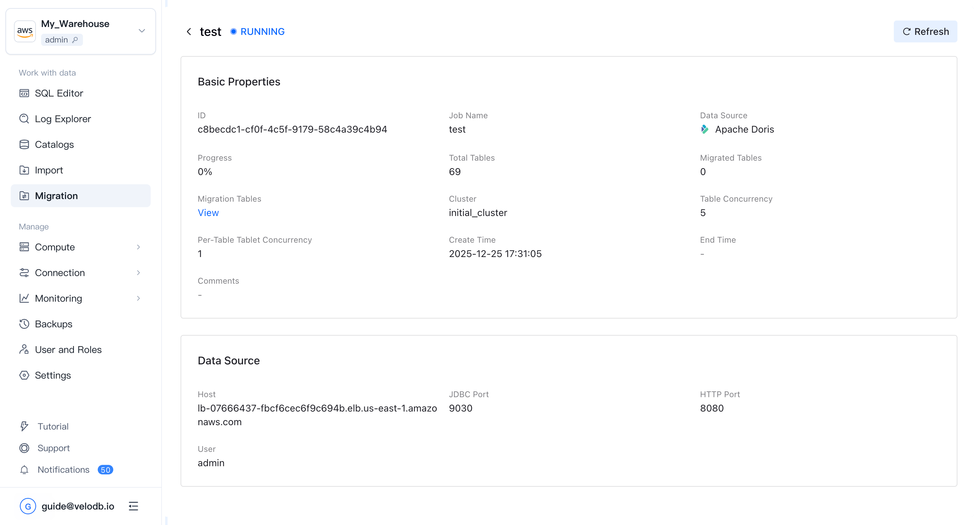This screenshot has height=525, width=980.
Task: Click the Catalogs database icon
Action: click(24, 145)
